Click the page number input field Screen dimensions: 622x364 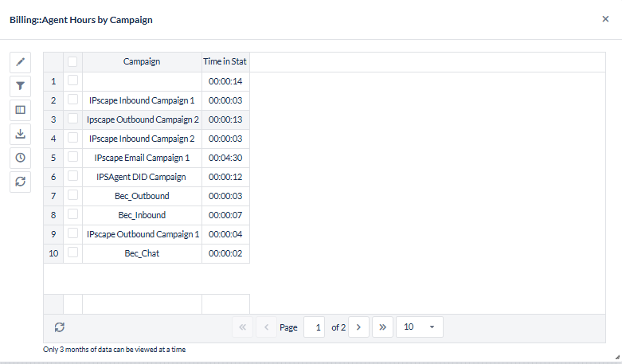(x=314, y=327)
